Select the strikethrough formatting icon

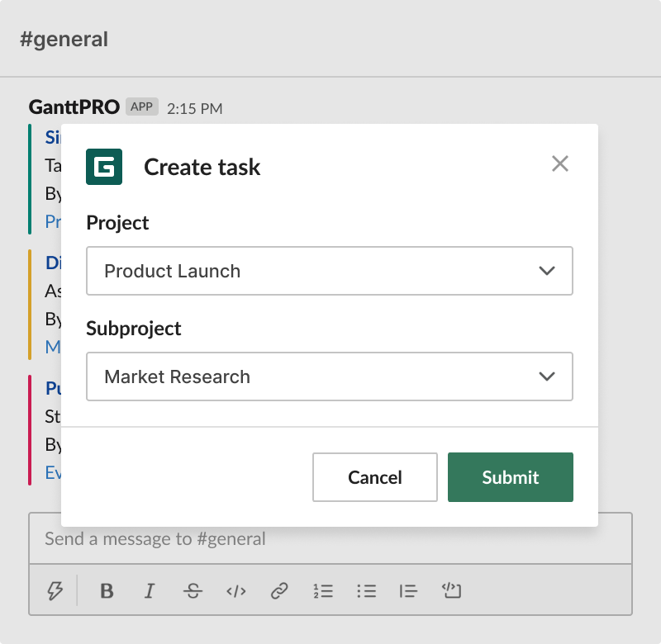point(193,591)
